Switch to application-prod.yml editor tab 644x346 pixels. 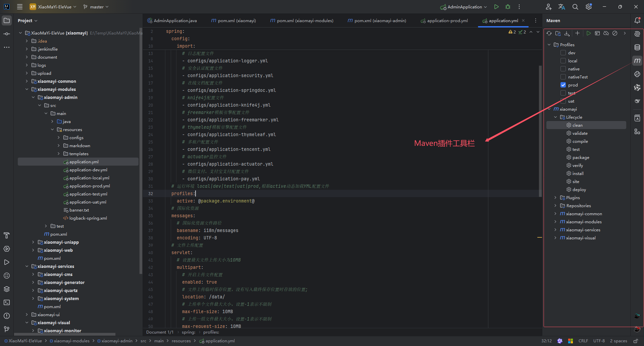[444, 20]
